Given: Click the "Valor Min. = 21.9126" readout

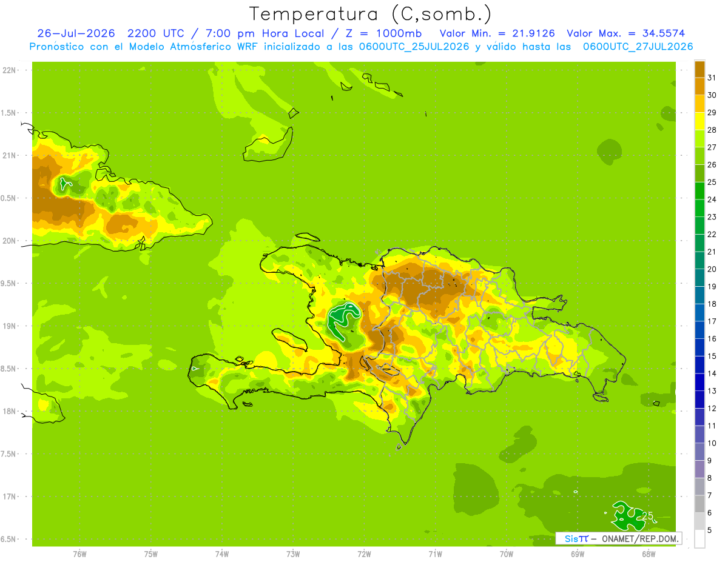Looking at the screenshot, I should [497, 33].
